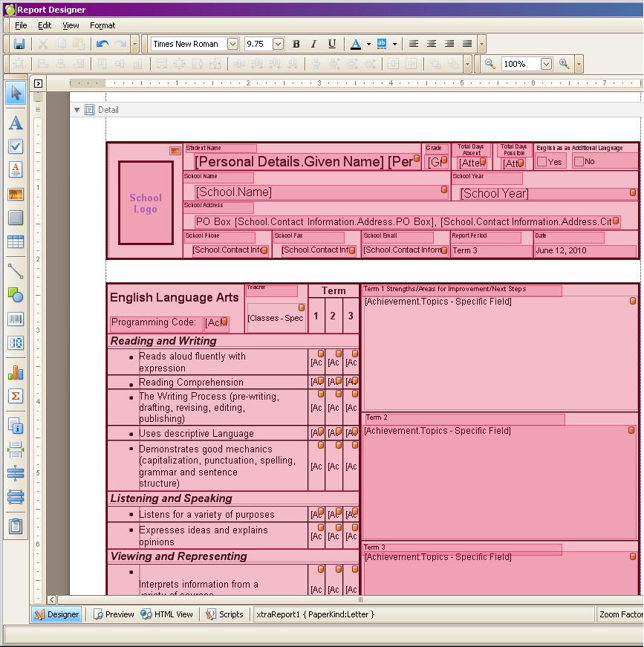Select the Bar Code tool
The width and height of the screenshot is (644, 647).
16,319
